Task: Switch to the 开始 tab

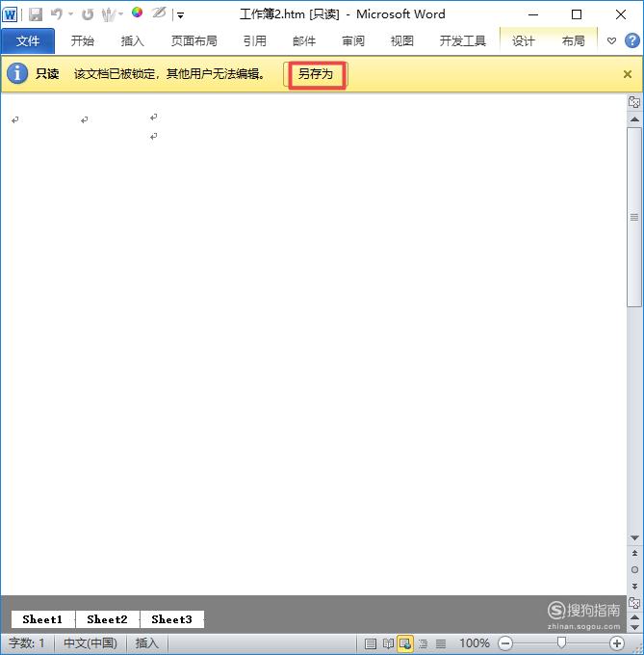Action: coord(83,40)
